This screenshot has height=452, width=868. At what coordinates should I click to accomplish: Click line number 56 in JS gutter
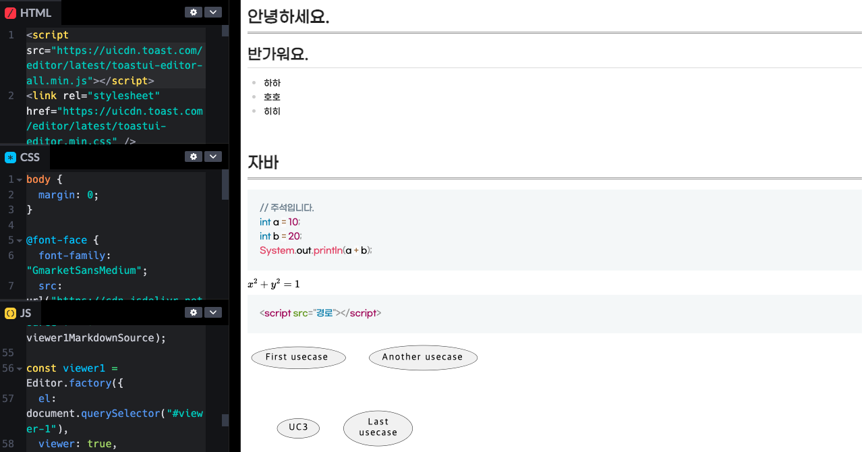click(x=8, y=368)
